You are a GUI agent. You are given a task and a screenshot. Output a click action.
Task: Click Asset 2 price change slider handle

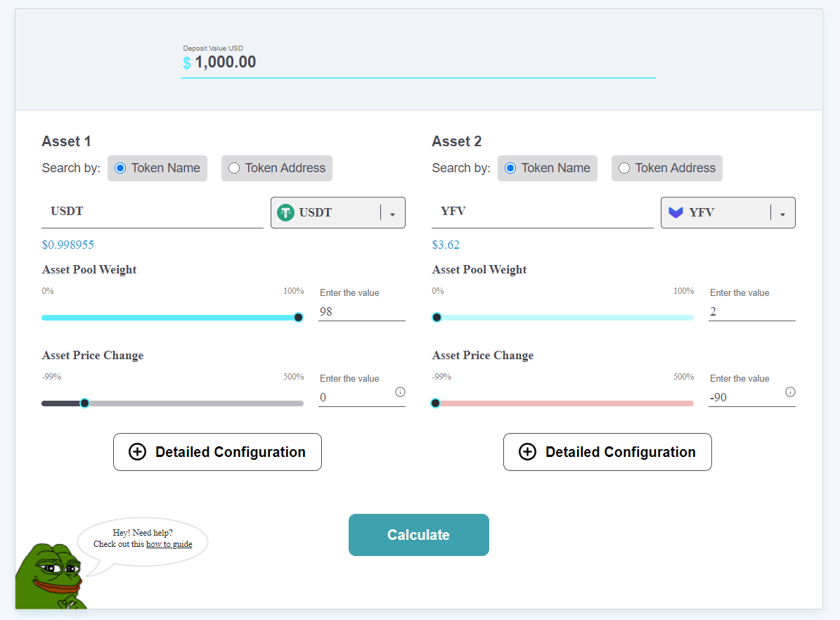[x=436, y=403]
